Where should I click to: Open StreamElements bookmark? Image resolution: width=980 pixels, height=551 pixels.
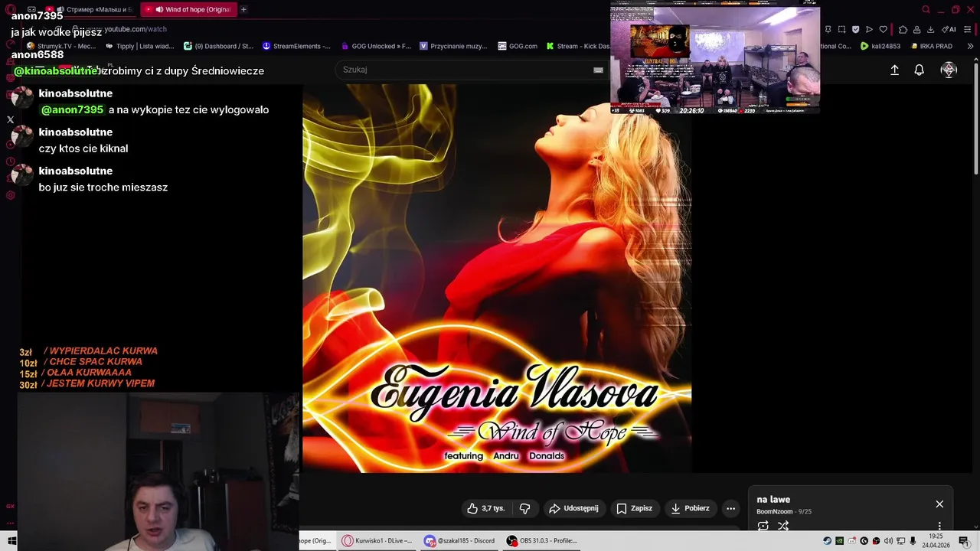(x=296, y=46)
